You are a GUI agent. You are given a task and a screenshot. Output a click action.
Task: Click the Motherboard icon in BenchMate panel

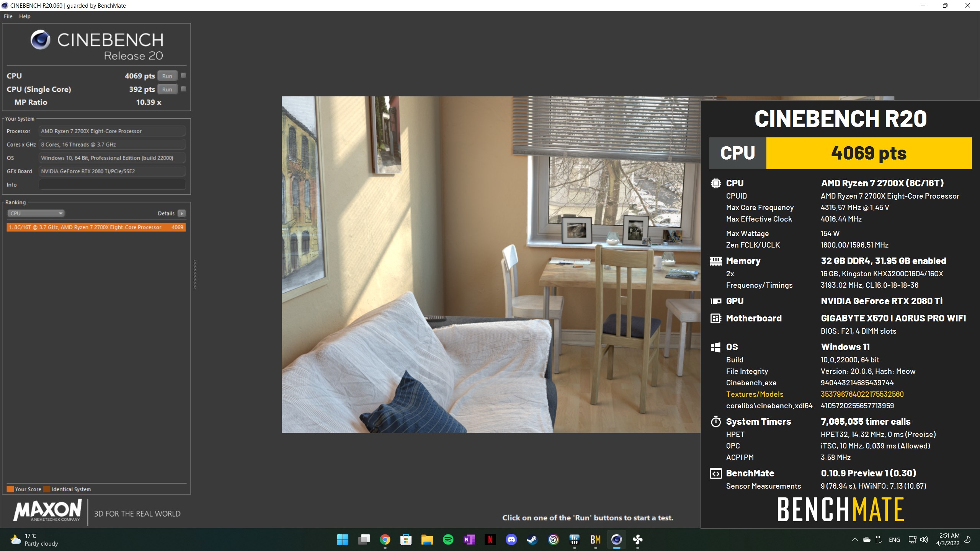(715, 318)
